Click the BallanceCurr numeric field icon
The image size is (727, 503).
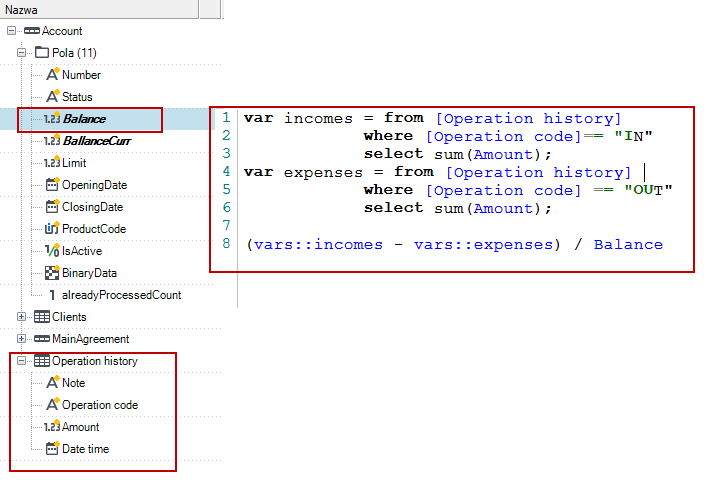point(52,140)
